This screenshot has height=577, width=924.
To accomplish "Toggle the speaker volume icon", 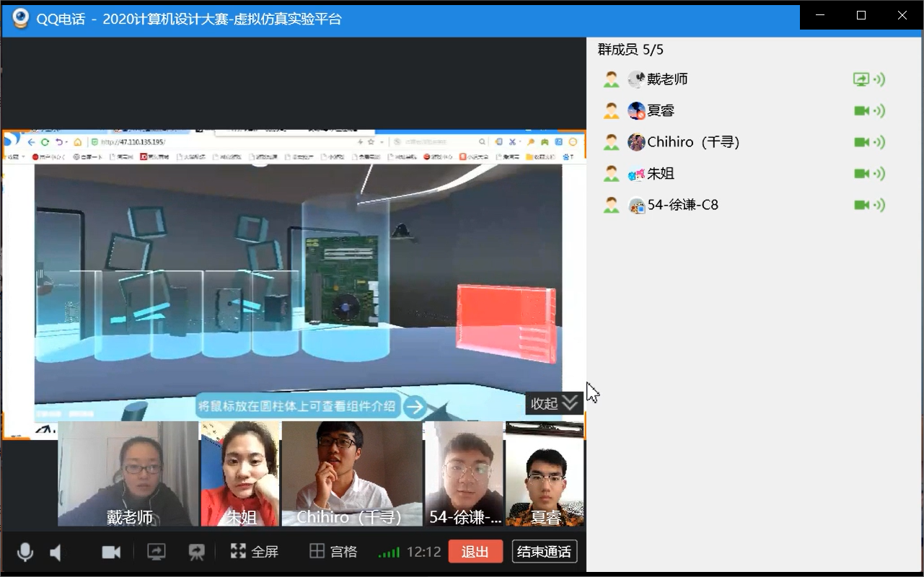I will pyautogui.click(x=56, y=552).
